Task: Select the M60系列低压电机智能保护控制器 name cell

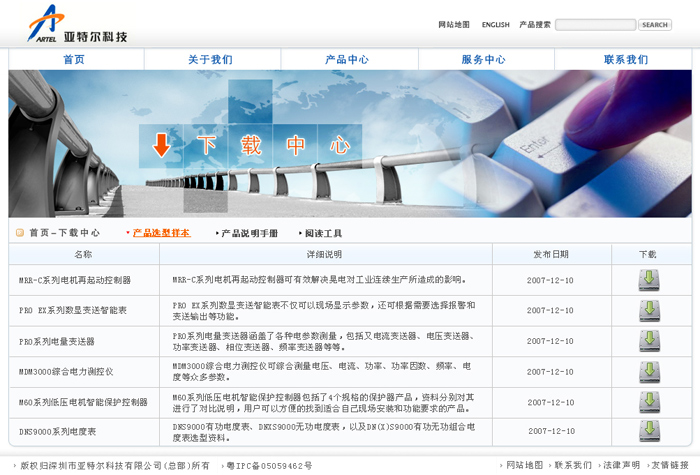Action: tap(83, 402)
